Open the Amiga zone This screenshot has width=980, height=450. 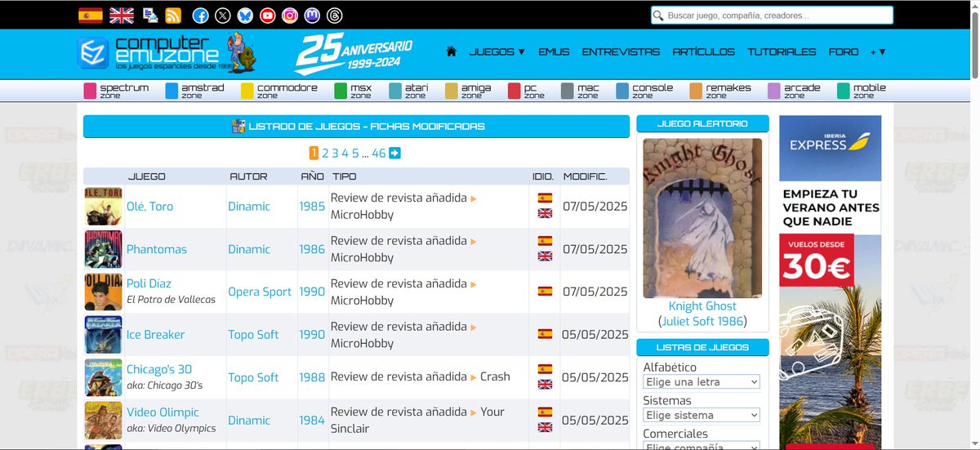[468, 91]
